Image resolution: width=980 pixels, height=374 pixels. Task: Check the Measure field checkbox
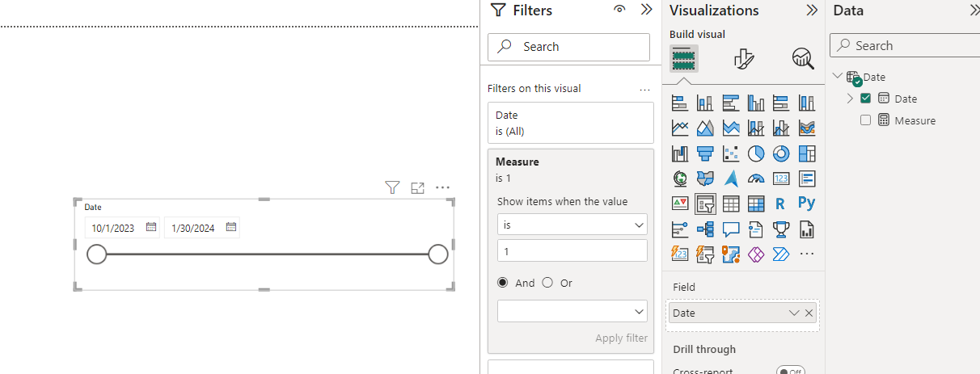866,120
